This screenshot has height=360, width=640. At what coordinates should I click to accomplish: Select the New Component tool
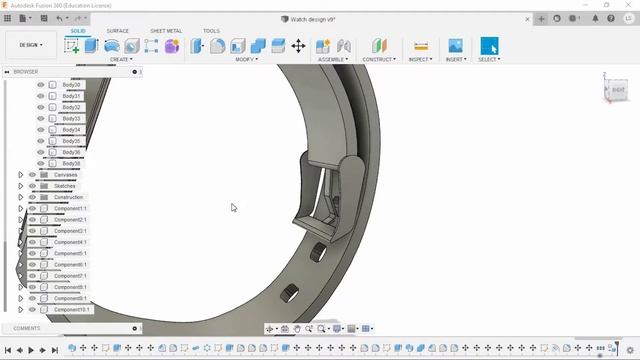[x=323, y=46]
